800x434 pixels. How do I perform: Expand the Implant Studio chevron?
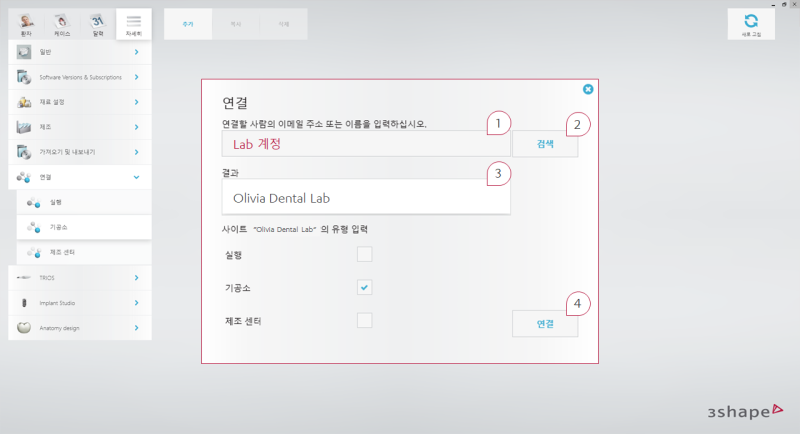136,303
